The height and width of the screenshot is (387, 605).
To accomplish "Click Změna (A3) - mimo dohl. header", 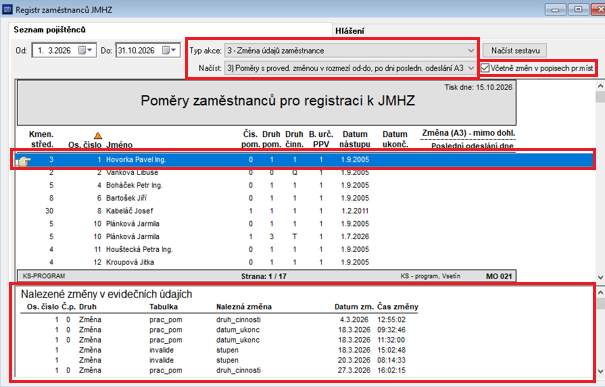I will click(x=468, y=133).
